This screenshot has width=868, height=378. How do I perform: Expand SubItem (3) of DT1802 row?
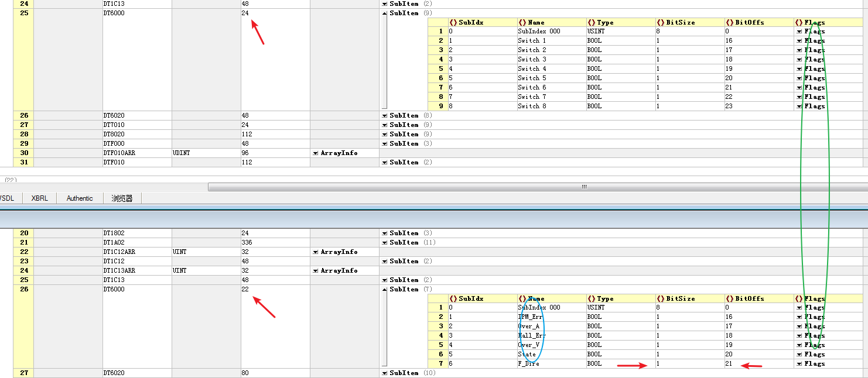(384, 233)
